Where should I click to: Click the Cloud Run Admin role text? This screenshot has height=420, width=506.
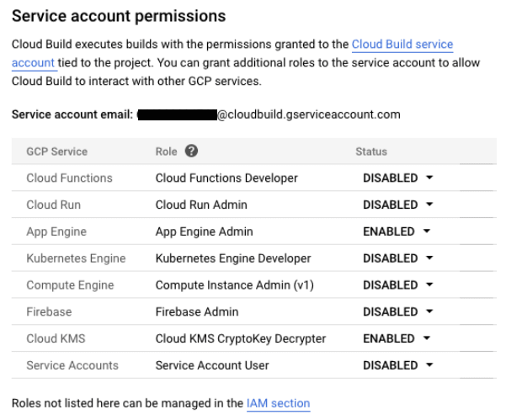point(201,205)
